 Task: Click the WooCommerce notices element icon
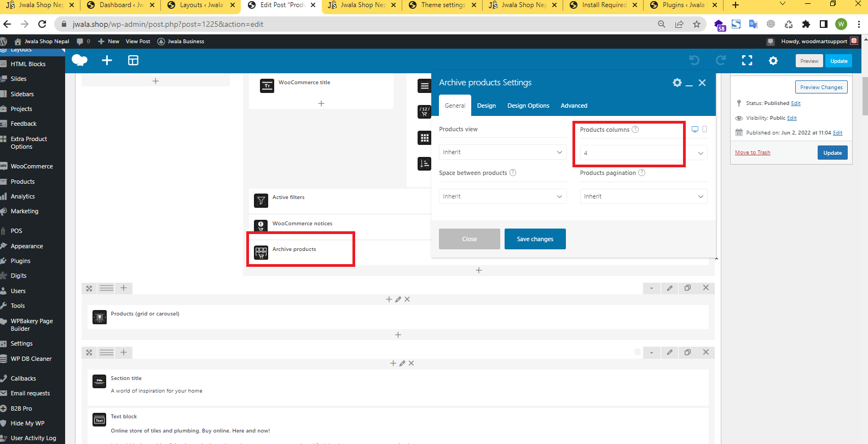tap(261, 226)
